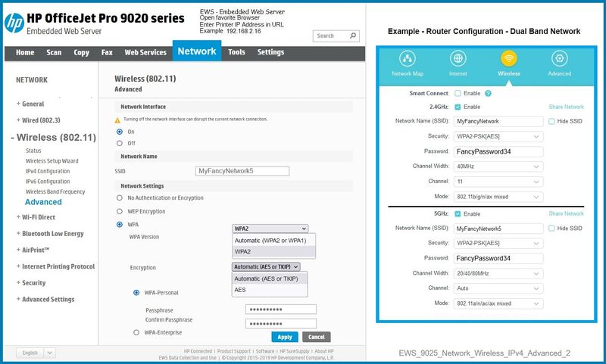Image resolution: width=606 pixels, height=364 pixels.
Task: Click the Passphrase input field
Action: pyautogui.click(x=281, y=310)
